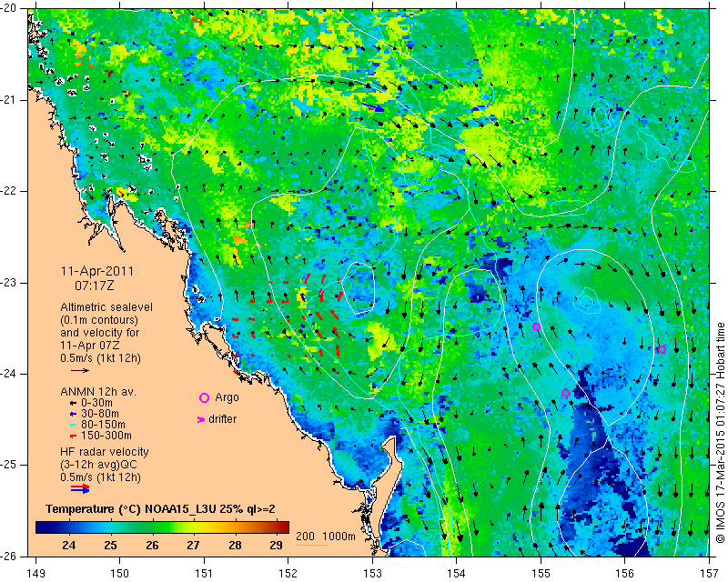The width and height of the screenshot is (728, 582).
Task: Click the cyan 200m isobath legend line
Action: click(311, 545)
